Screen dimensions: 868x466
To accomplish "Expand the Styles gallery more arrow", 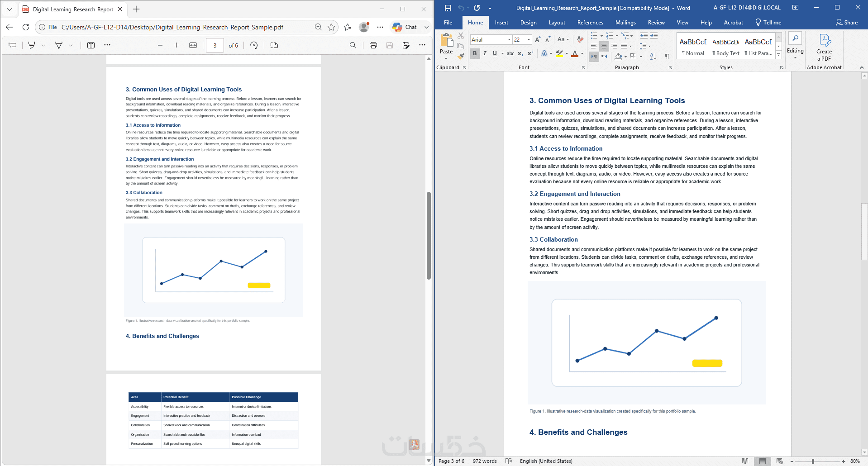I will (x=779, y=55).
